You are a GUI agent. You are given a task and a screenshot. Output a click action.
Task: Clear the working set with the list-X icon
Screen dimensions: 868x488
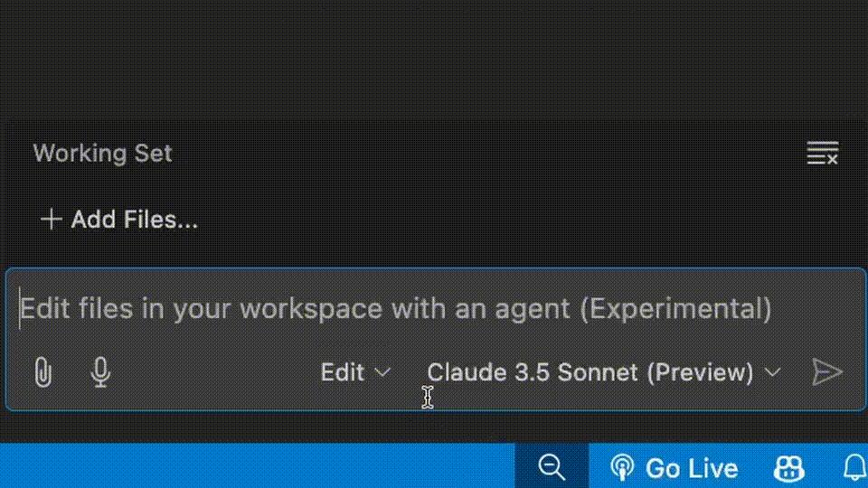coord(822,154)
